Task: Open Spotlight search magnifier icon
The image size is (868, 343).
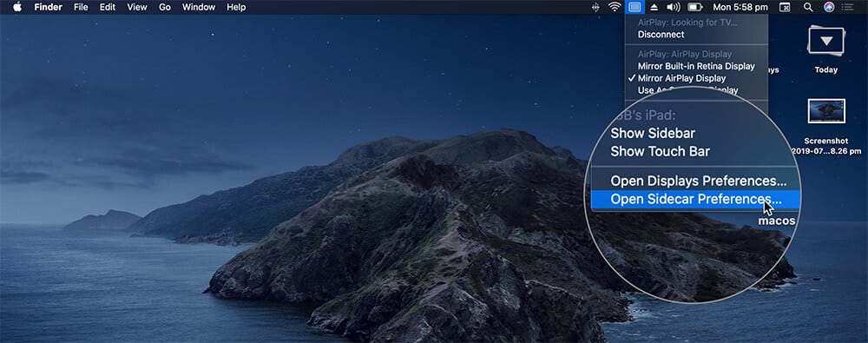Action: [807, 7]
